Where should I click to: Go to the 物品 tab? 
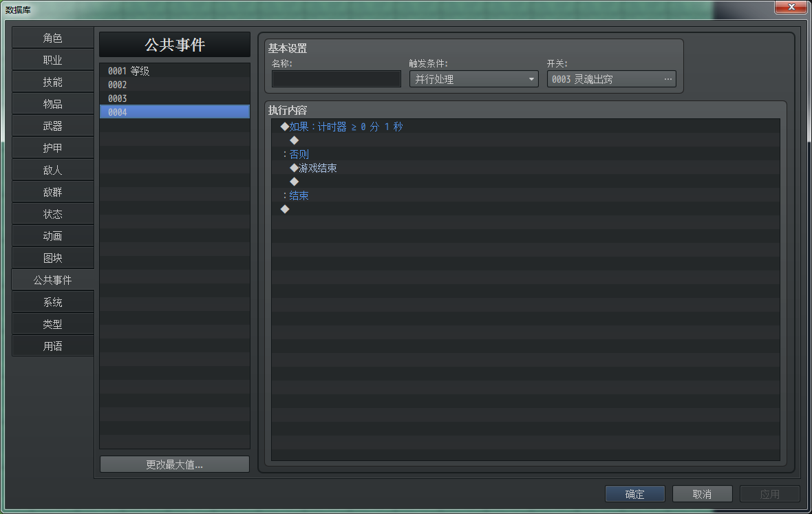[53, 104]
